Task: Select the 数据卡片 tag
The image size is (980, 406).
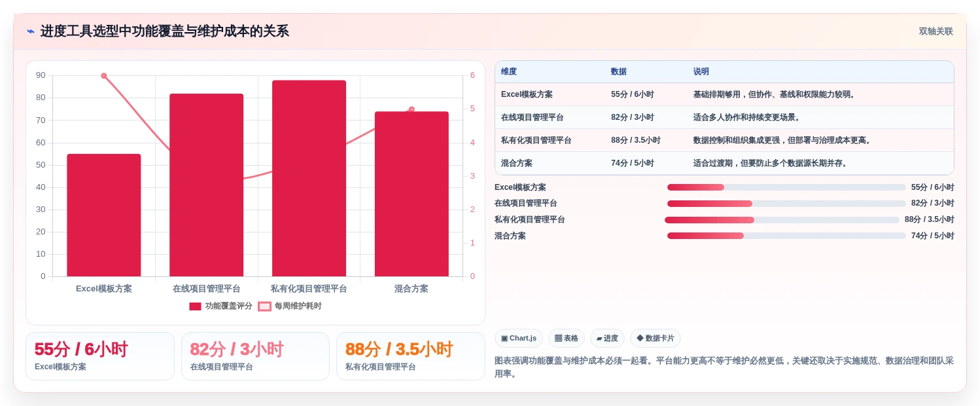Action: click(x=656, y=339)
